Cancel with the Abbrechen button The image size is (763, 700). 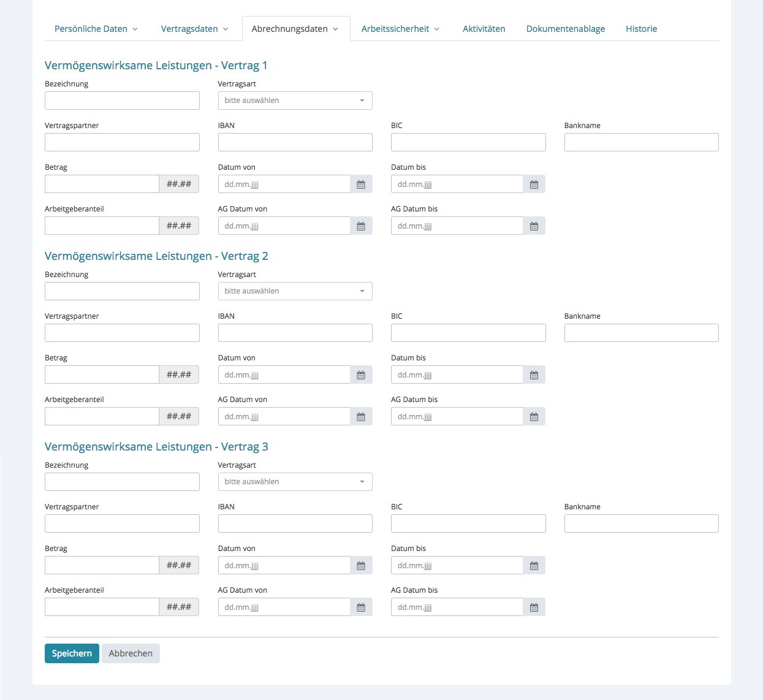click(131, 653)
